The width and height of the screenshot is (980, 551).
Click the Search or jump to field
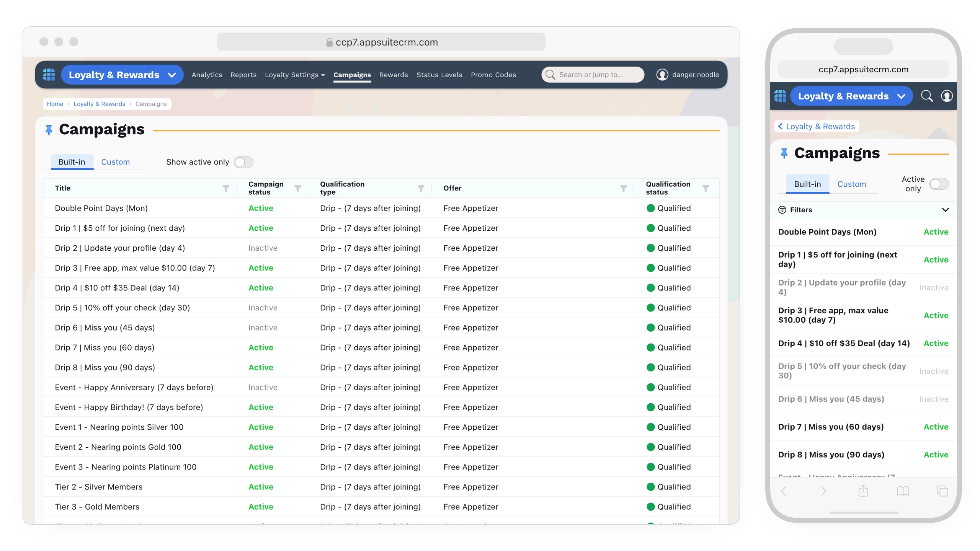(593, 75)
